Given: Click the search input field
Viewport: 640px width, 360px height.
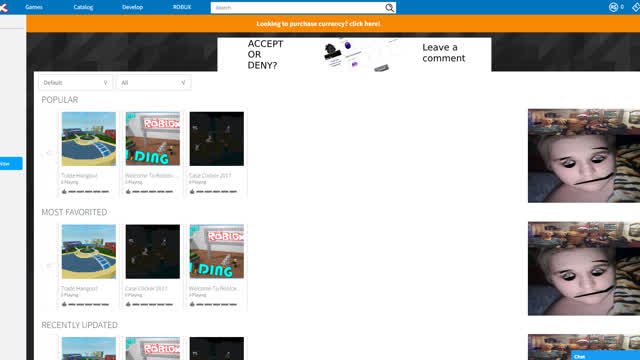Looking at the screenshot, I should (298, 8).
